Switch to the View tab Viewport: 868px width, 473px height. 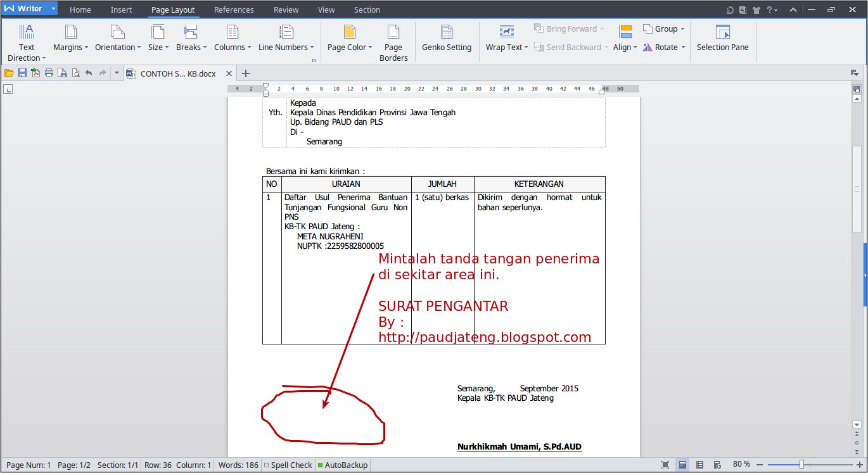pos(326,10)
